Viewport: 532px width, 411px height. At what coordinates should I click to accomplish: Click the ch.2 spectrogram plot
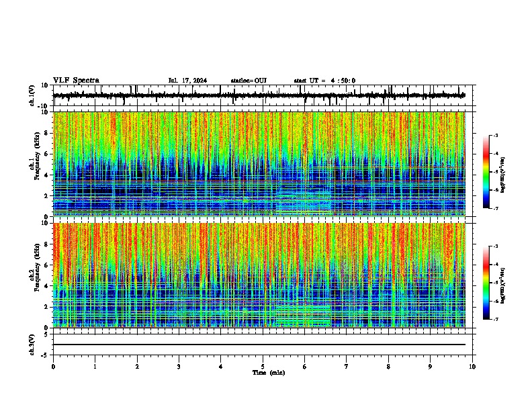click(x=259, y=275)
